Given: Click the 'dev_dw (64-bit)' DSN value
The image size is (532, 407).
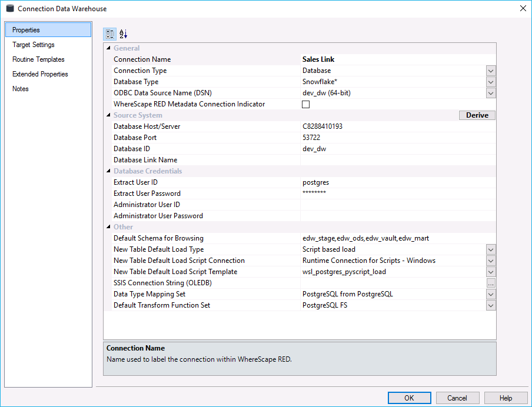Looking at the screenshot, I should pyautogui.click(x=327, y=93).
